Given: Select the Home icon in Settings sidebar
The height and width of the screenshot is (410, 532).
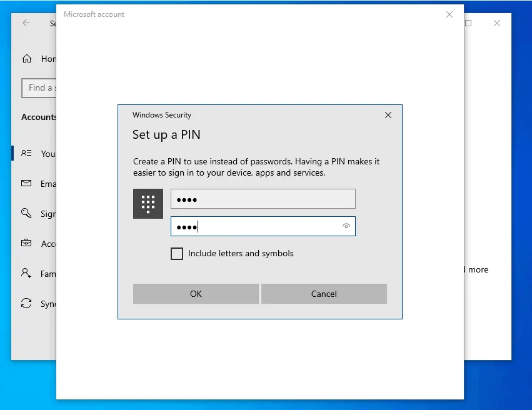Looking at the screenshot, I should [x=28, y=59].
